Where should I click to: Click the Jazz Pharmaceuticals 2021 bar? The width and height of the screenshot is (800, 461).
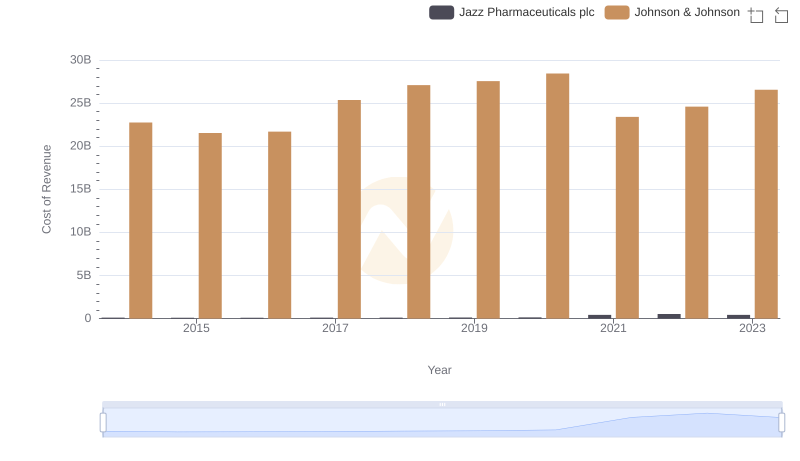599,317
